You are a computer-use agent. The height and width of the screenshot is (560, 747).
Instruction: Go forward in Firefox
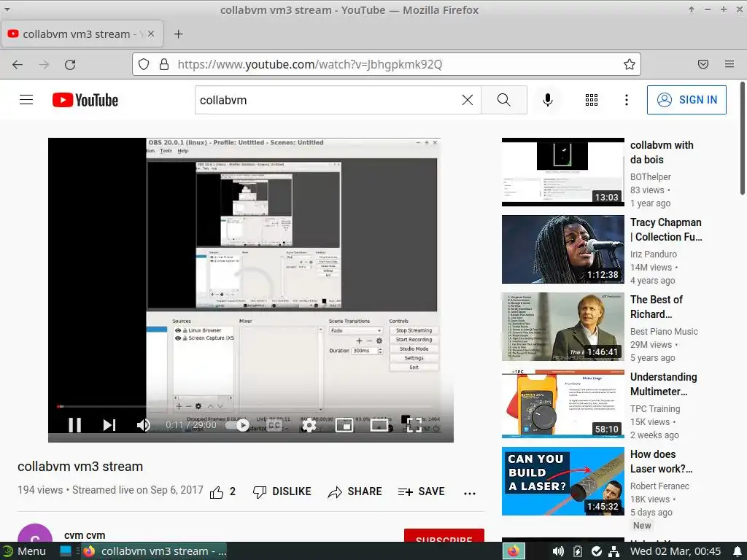coord(44,64)
